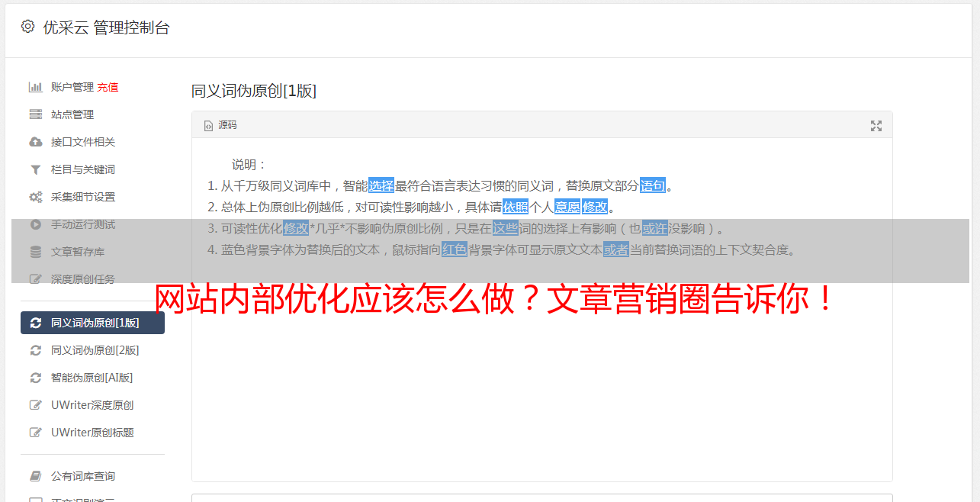This screenshot has width=980, height=502.
Task: Open the 智能伪原创[AI版] menu item
Action: click(x=92, y=378)
